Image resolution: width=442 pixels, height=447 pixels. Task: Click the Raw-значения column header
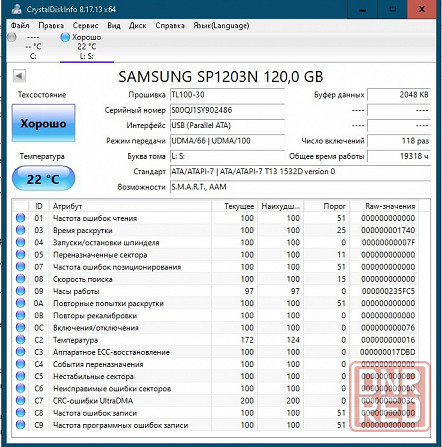point(385,206)
